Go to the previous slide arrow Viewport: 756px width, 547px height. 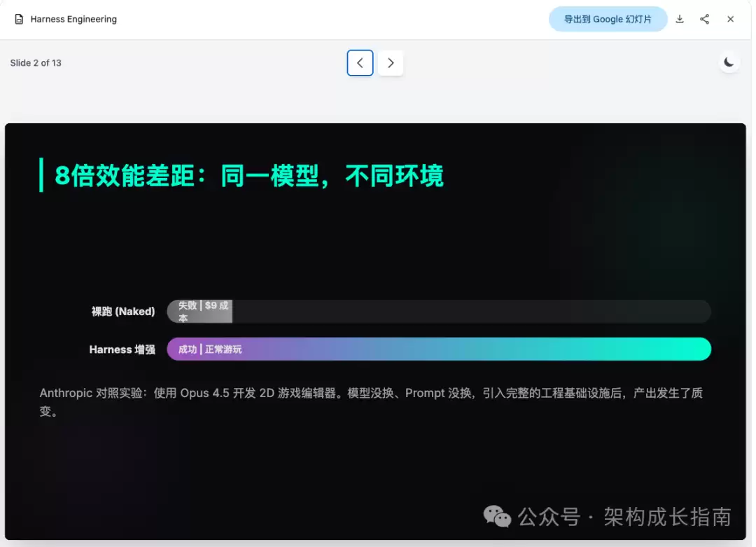360,63
